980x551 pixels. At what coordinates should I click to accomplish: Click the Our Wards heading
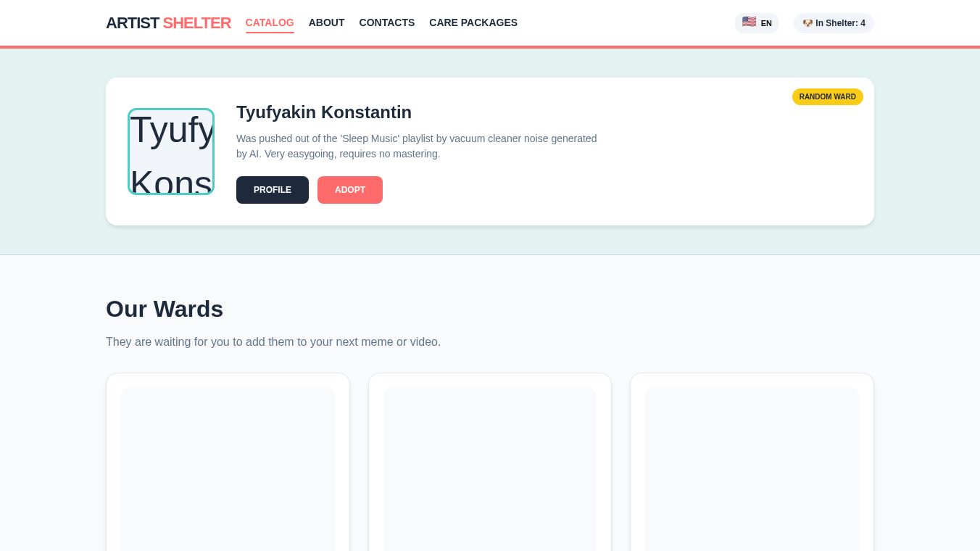point(165,309)
